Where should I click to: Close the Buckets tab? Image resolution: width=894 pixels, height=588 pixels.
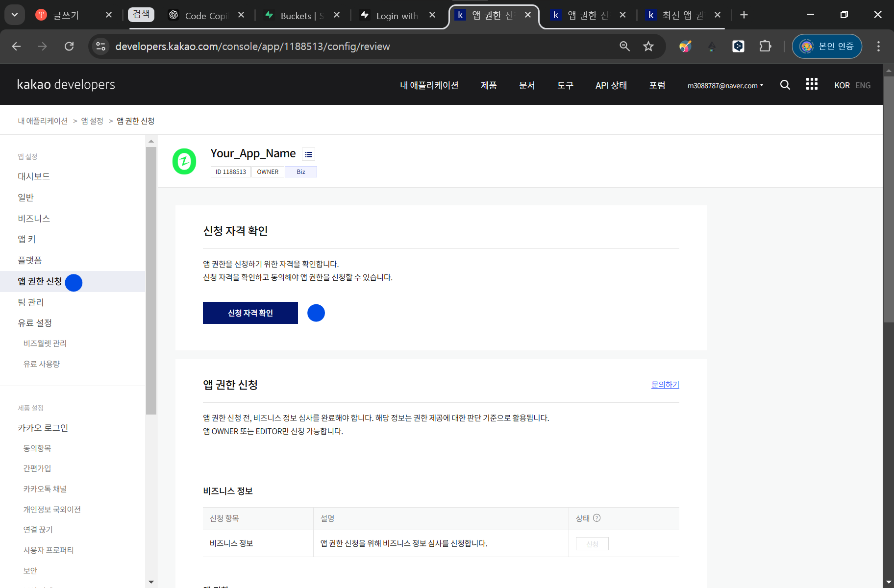[x=337, y=15]
